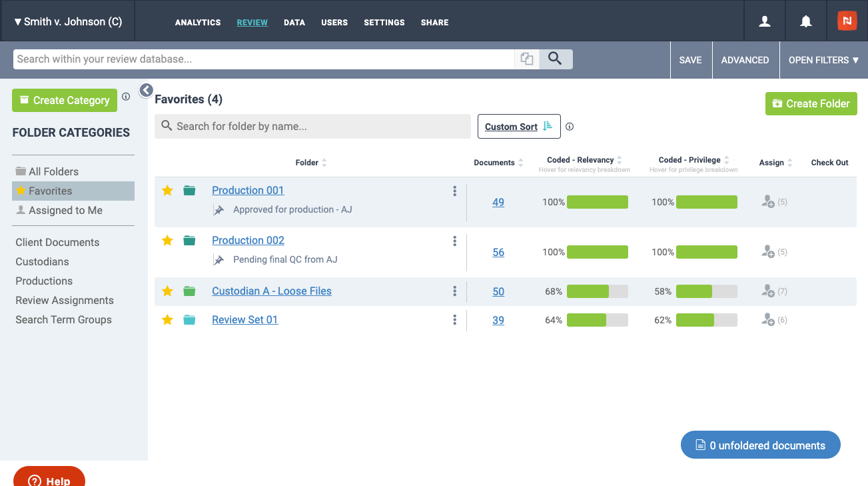Screen dimensions: 868x486
Task: Click Custodian A - Loose Files folder icon
Action: 189,291
